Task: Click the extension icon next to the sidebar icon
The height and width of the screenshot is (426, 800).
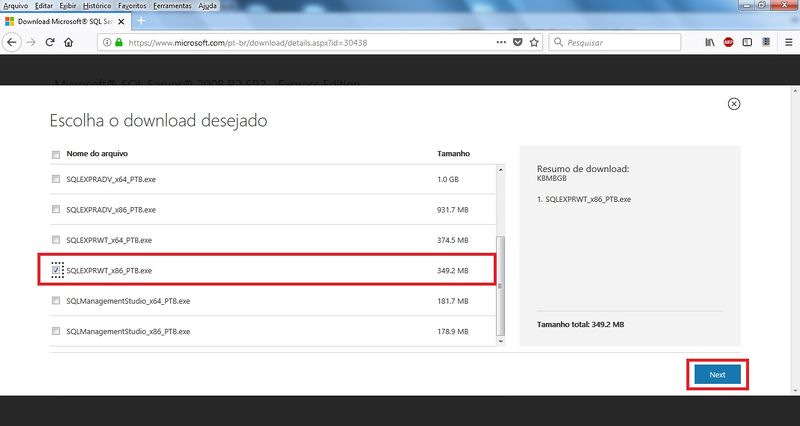Action: (x=766, y=42)
